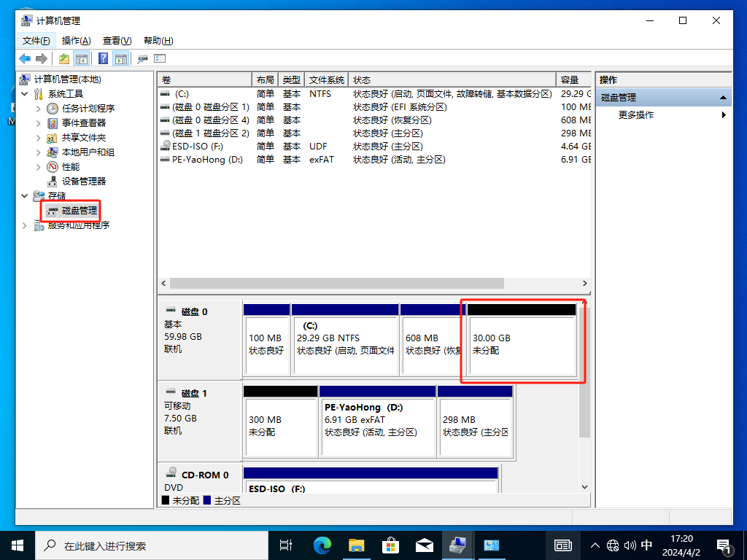Image resolution: width=747 pixels, height=560 pixels.
Task: Select 设备管理器 in the tree
Action: (83, 181)
